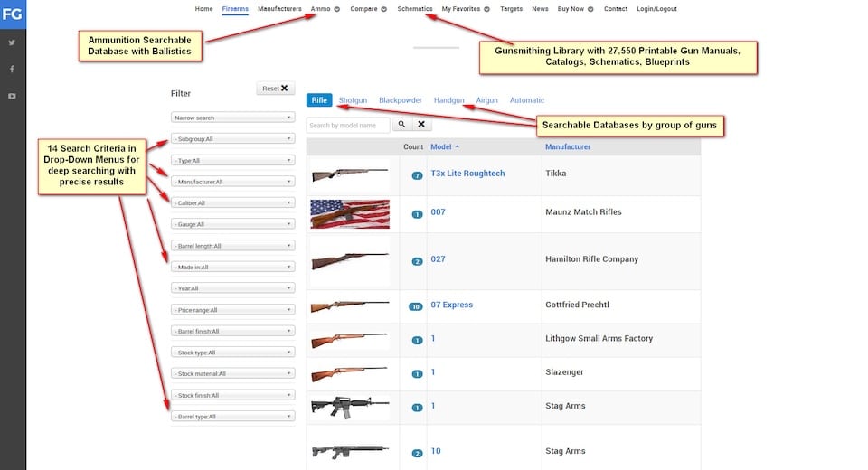Open the Subgroup filter dropdown
Viewport: 868px width, 470px height.
232,139
